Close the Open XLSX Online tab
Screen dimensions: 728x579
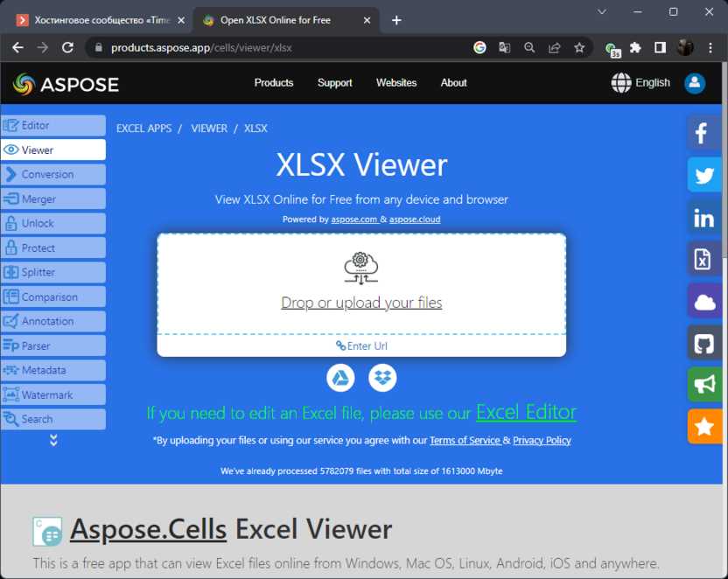[367, 20]
